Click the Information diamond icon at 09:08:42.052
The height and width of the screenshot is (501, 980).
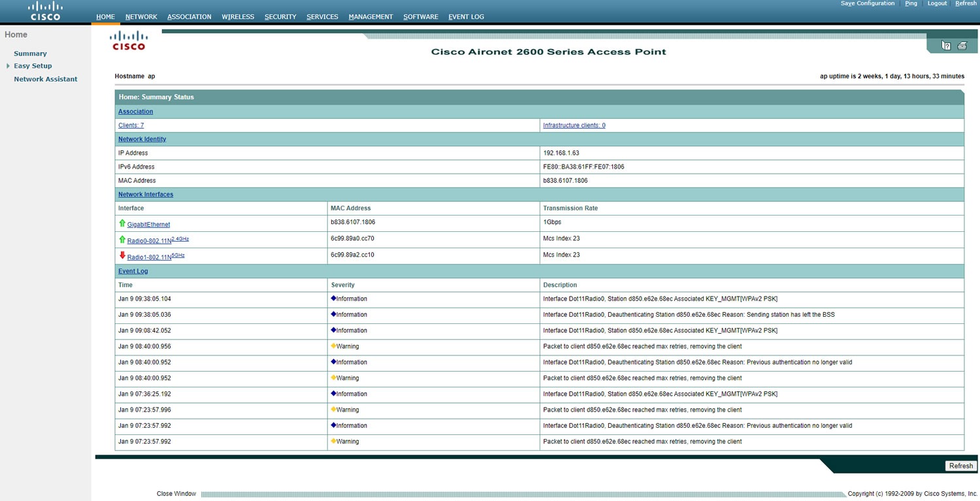(333, 331)
